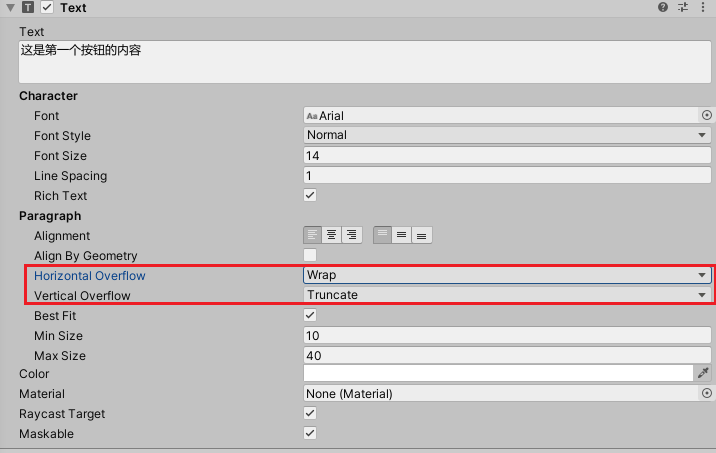Open the component presets slider icon

[683, 7]
